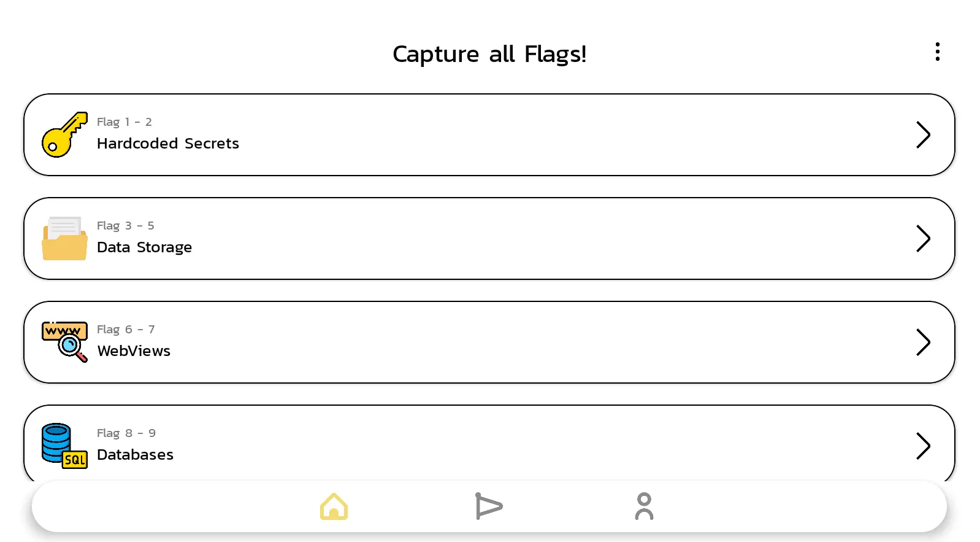Click the Capture all Flags! heading

click(489, 54)
